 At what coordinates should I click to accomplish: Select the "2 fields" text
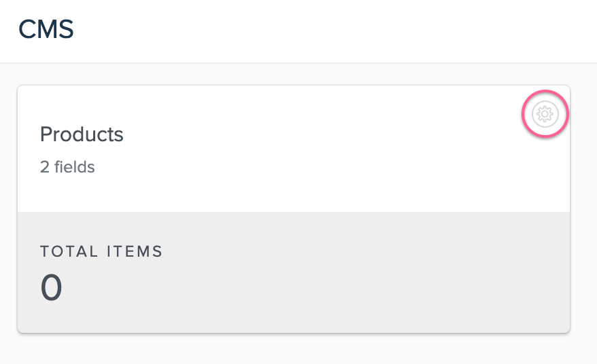tap(67, 167)
